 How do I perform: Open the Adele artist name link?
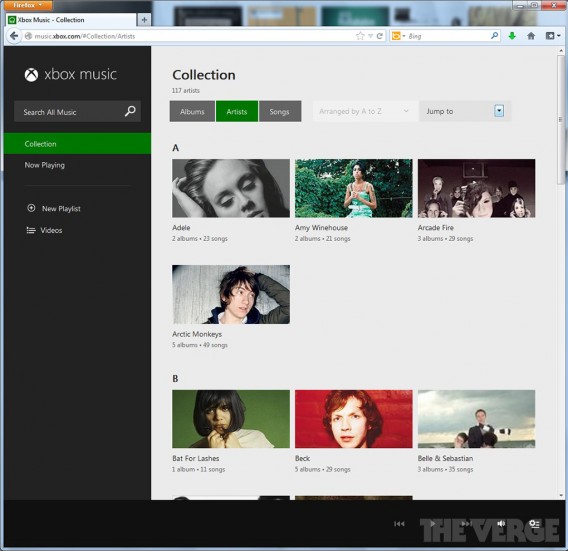tap(181, 228)
